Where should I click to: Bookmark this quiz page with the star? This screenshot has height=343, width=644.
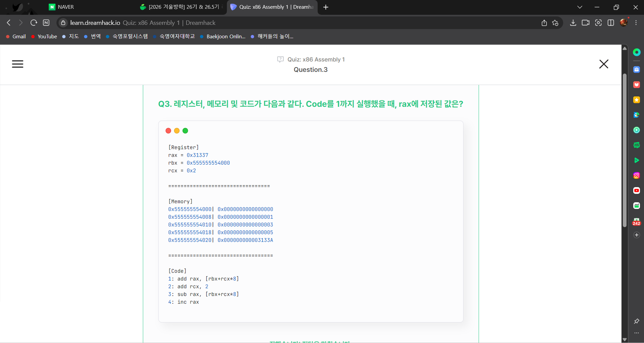pos(555,23)
